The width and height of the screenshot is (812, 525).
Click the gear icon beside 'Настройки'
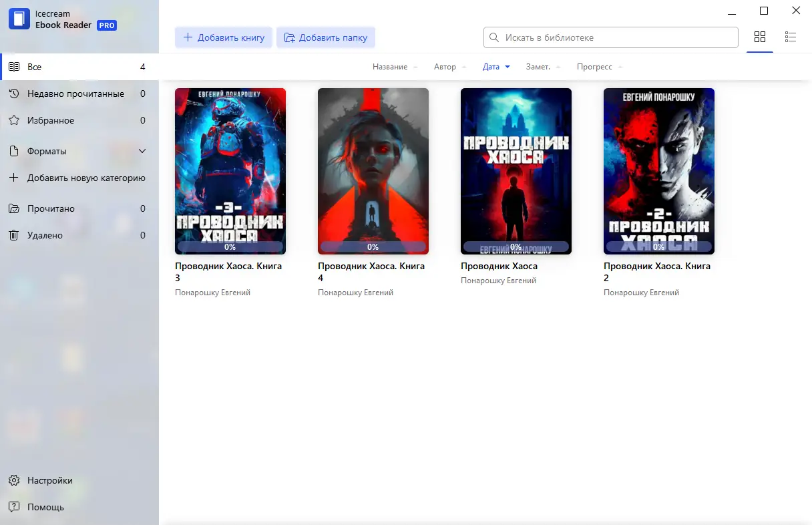coord(14,480)
